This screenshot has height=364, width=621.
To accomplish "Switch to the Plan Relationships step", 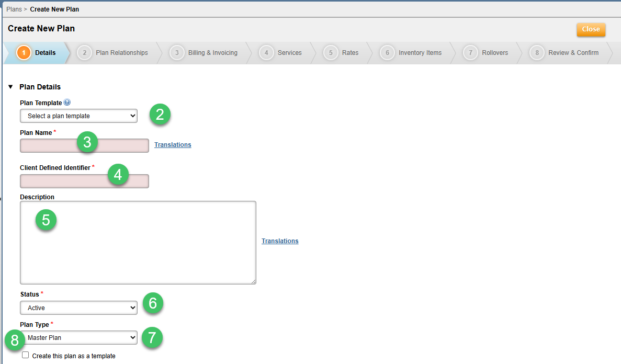I will pos(121,52).
